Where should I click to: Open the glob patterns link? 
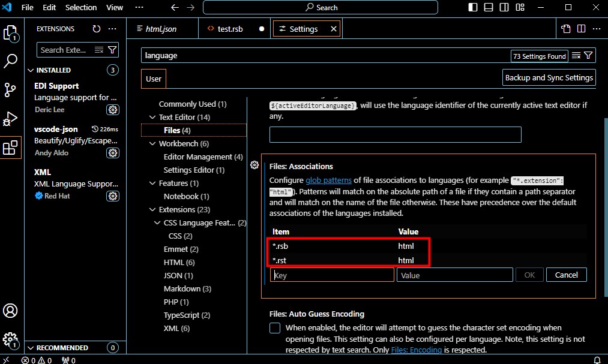328,181
